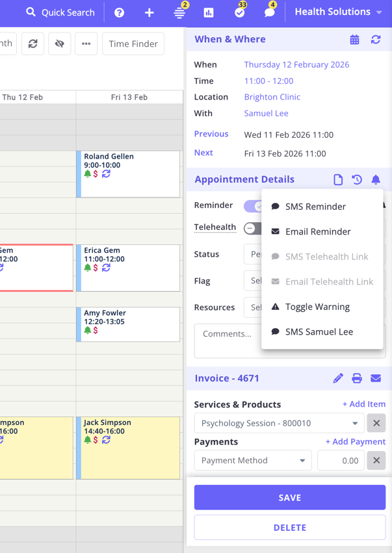Click the help question mark icon
This screenshot has width=392, height=553.
[x=119, y=12]
